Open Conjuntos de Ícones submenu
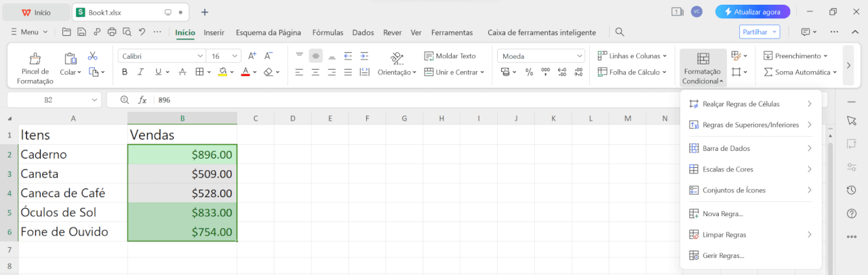 pos(751,190)
